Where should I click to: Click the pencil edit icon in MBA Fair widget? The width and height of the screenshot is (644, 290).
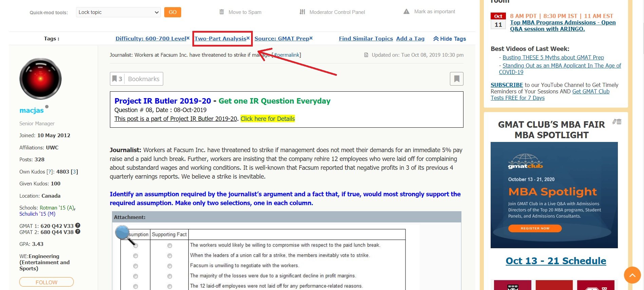pos(614,122)
